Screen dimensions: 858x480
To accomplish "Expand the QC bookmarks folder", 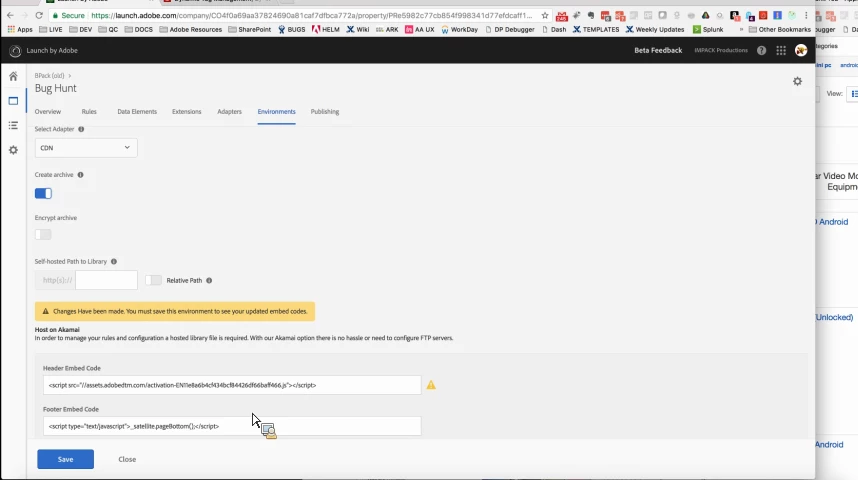I will point(108,30).
